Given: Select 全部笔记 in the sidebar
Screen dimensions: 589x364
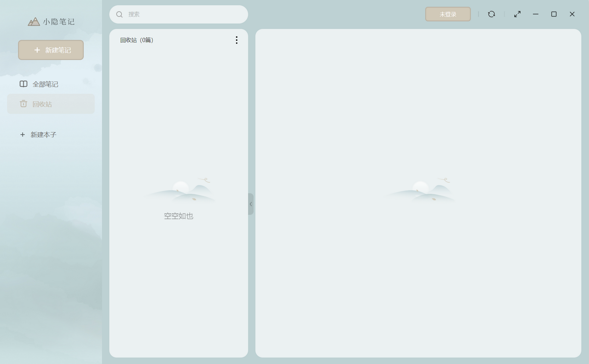Looking at the screenshot, I should pyautogui.click(x=45, y=84).
